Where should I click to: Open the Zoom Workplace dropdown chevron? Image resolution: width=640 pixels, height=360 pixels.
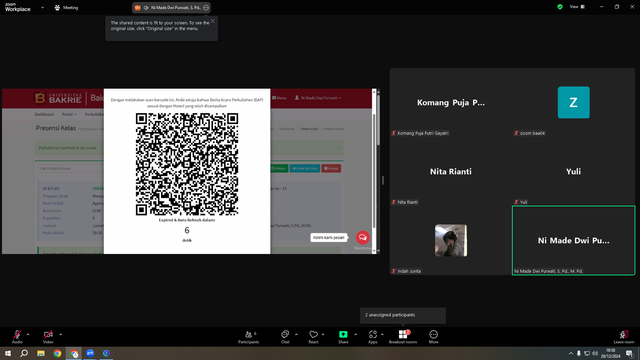pos(42,7)
